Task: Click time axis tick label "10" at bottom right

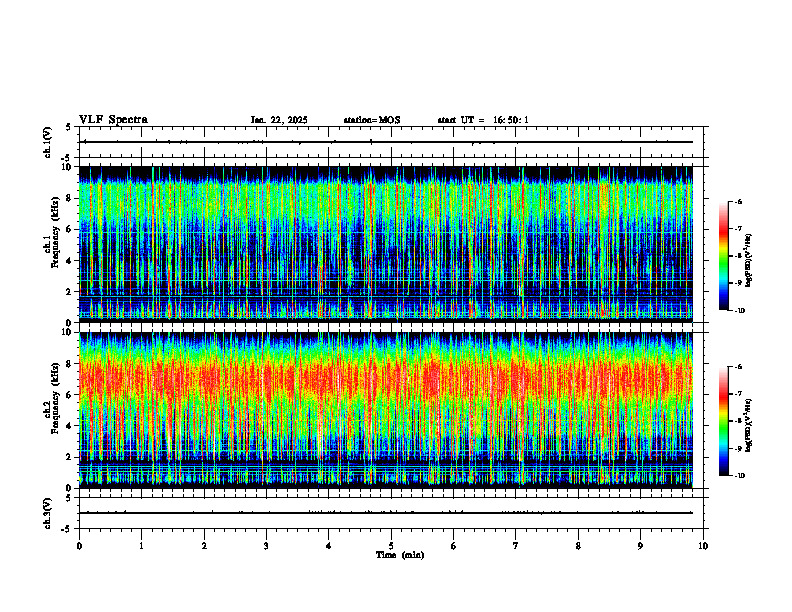Action: tap(703, 546)
